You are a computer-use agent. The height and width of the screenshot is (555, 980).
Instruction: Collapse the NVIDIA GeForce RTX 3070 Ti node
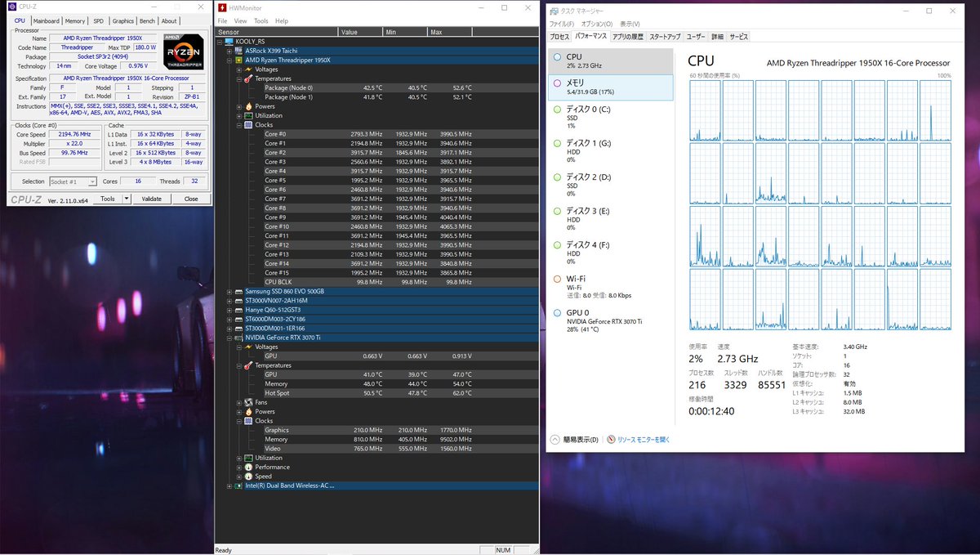[229, 338]
